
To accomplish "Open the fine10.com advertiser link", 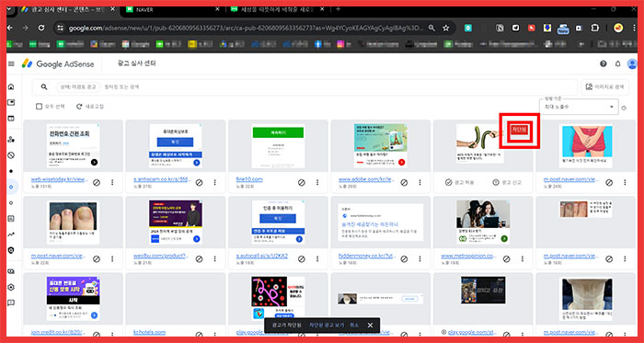I will [x=249, y=179].
